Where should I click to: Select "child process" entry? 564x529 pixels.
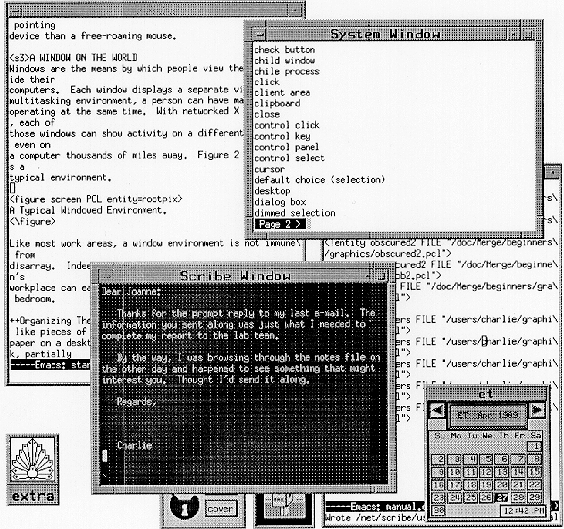click(287, 71)
